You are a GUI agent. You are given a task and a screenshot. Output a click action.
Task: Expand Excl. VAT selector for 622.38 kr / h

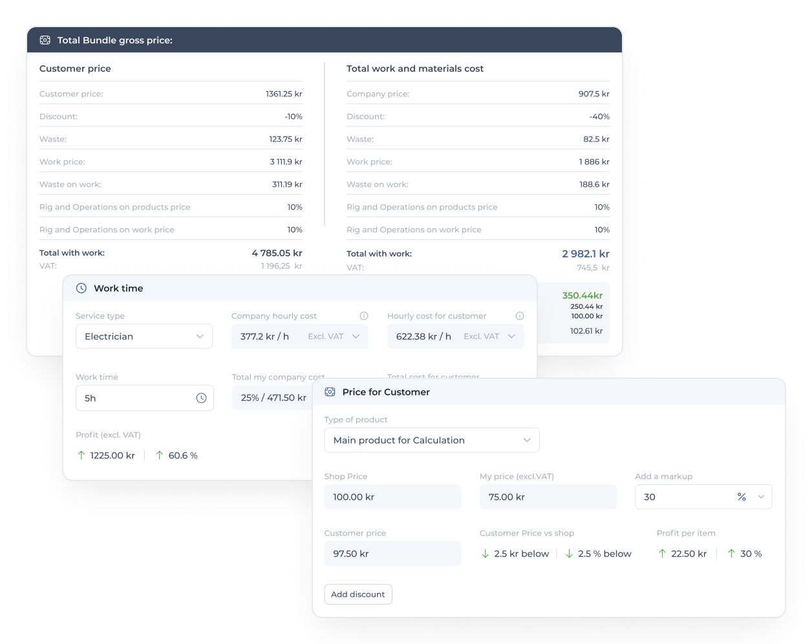click(489, 336)
